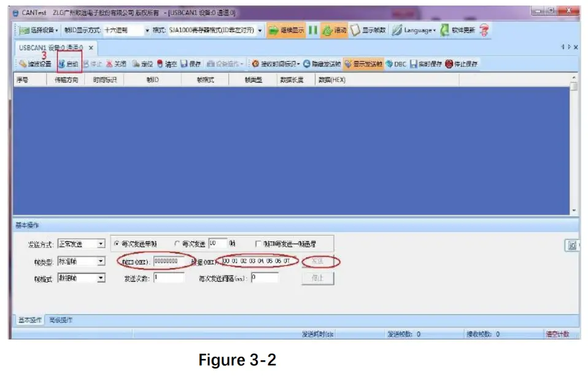Select 每次发送单帧 radio button
The image size is (588, 380).
click(117, 244)
